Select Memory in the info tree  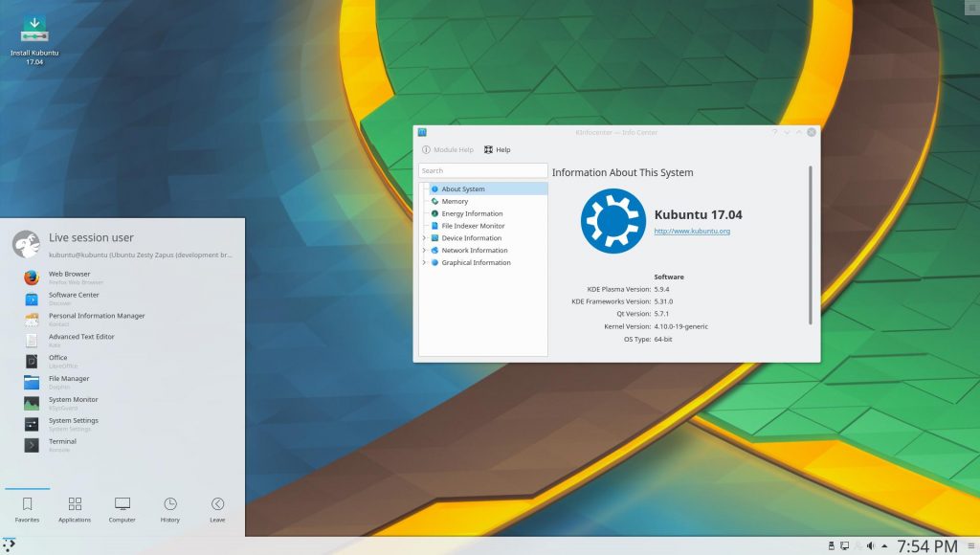455,202
